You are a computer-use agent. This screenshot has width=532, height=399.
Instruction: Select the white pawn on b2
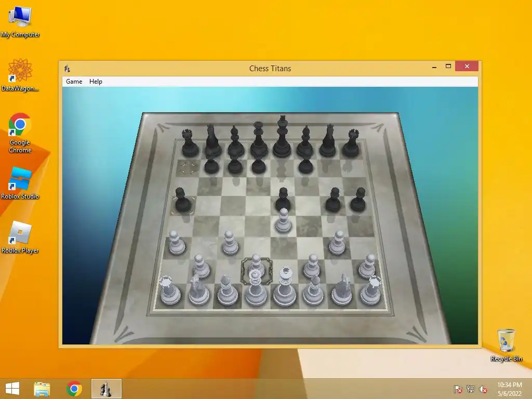point(201,266)
